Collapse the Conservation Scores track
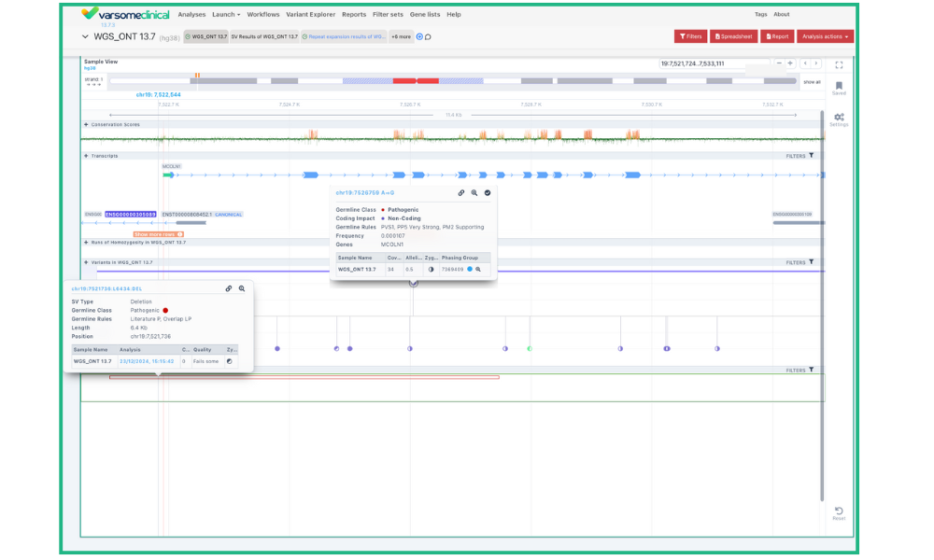 [86, 124]
